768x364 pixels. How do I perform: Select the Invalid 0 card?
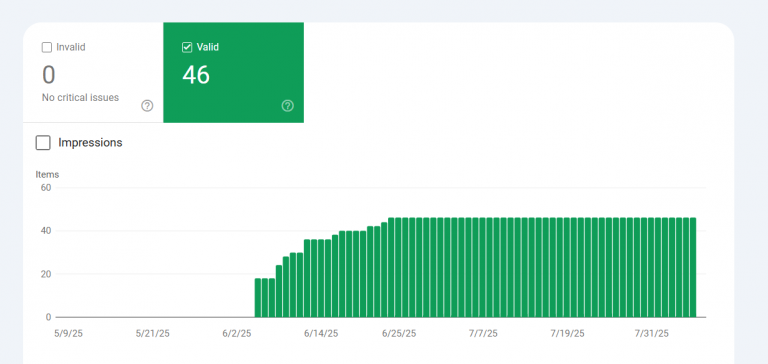point(93,73)
